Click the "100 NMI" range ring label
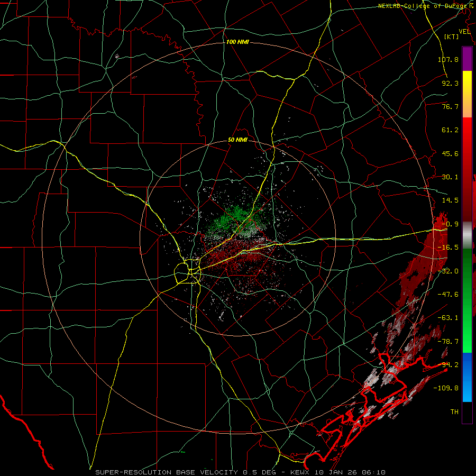The image size is (476, 476). (x=237, y=42)
